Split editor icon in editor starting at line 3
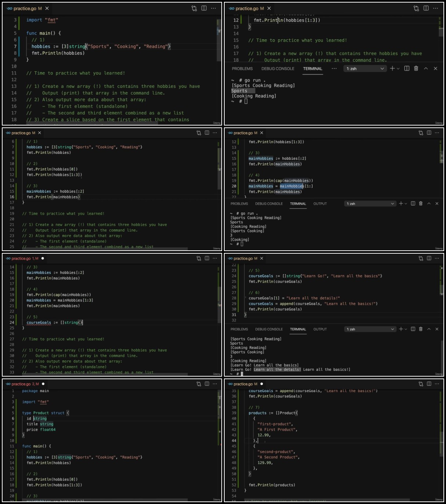The width and height of the screenshot is (446, 504). (x=204, y=8)
